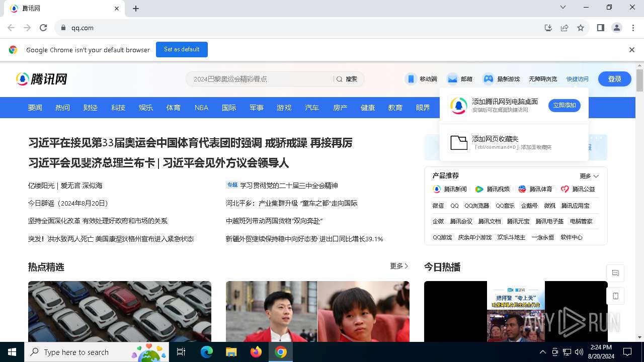Image resolution: width=644 pixels, height=362 pixels.
Task: Open the 新疆外贸 news link
Action: click(304, 239)
